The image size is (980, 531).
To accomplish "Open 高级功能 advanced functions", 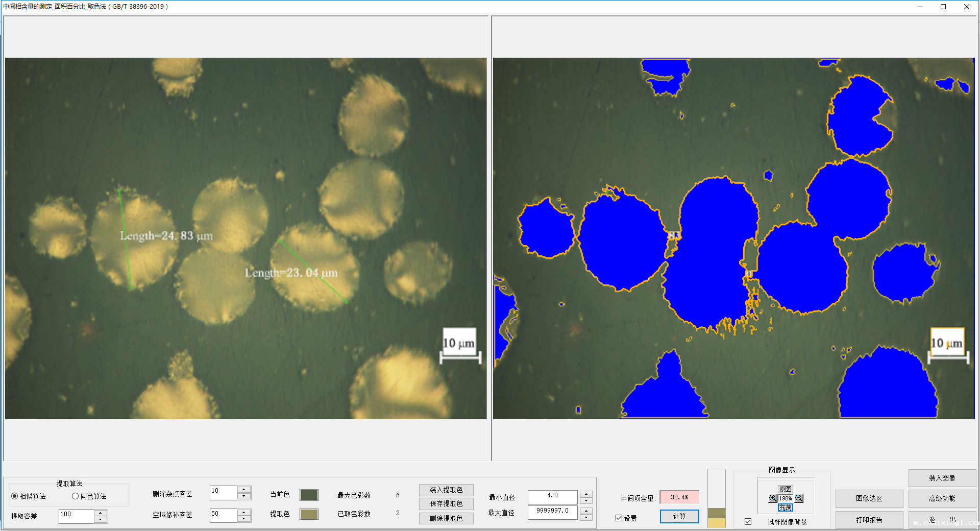I will pyautogui.click(x=942, y=498).
